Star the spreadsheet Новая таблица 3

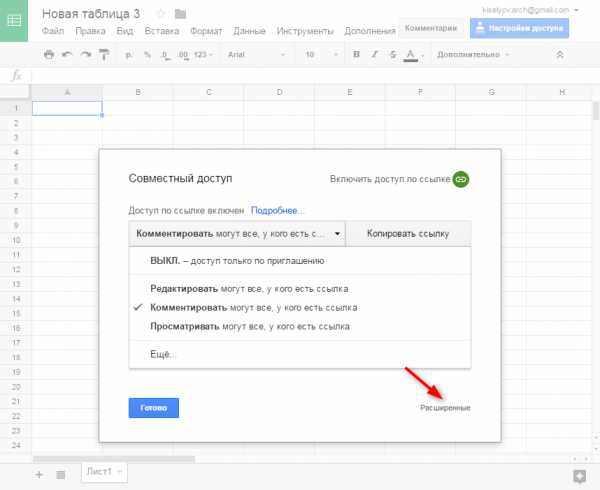coord(160,14)
